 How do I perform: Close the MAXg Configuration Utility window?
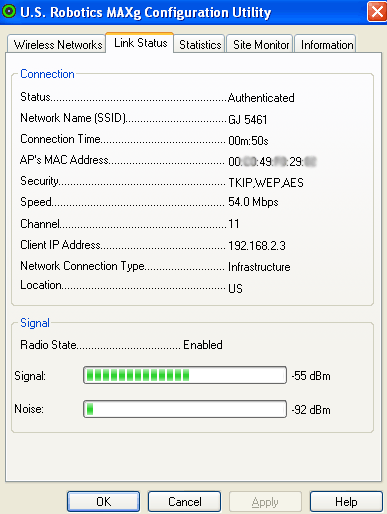(x=377, y=12)
